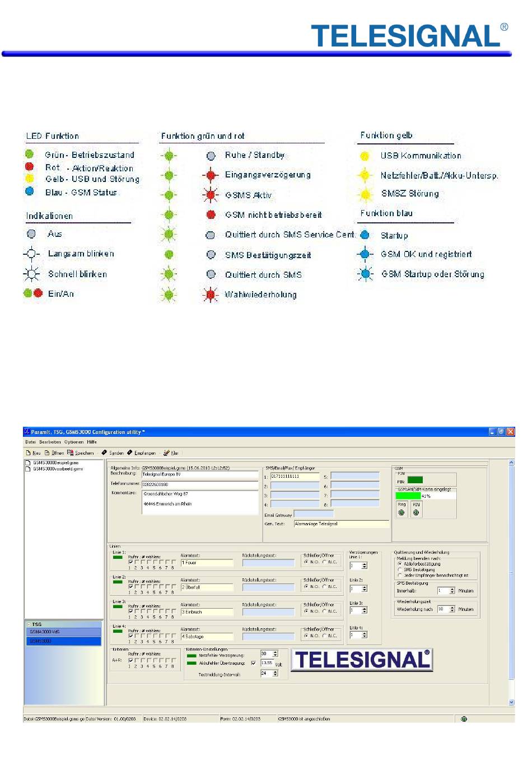Click the Netzfehler Verzögerung green indicator
This screenshot has width=532, height=761.
[x=192, y=655]
